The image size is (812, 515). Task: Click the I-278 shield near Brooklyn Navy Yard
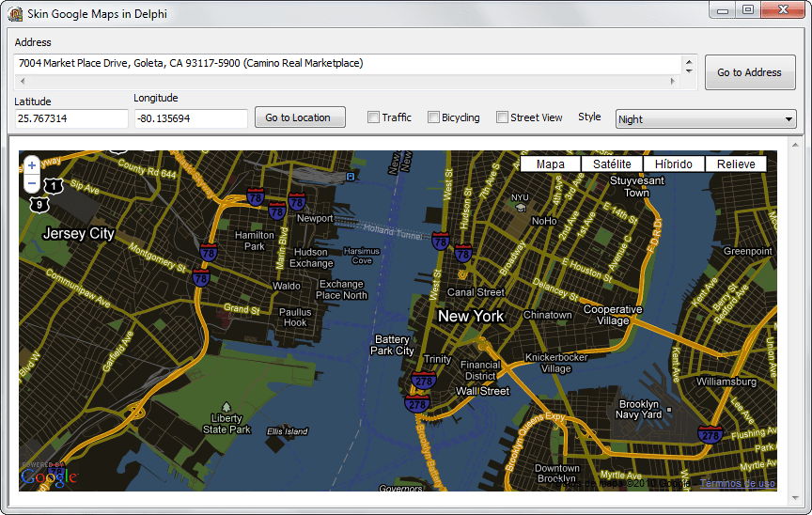click(x=710, y=434)
